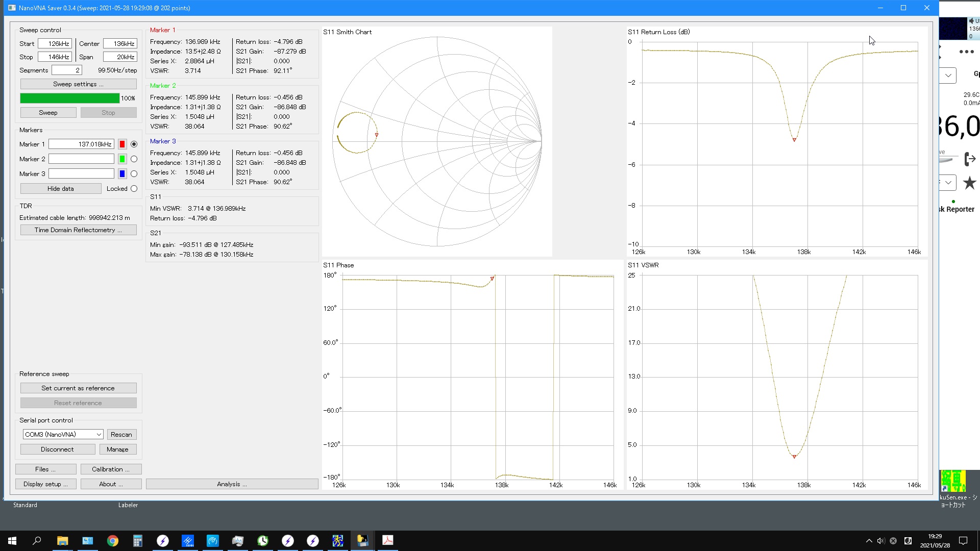Open File Explorer on the taskbar
The image size is (980, 551).
[62, 541]
